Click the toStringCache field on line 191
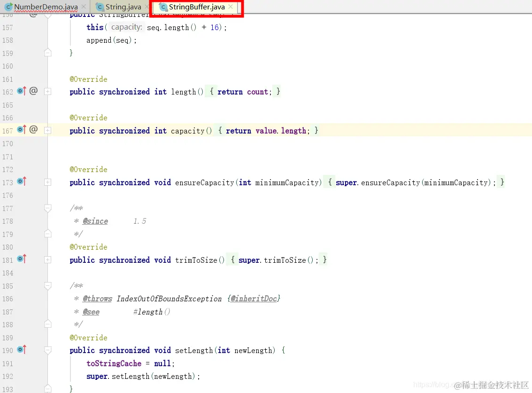The width and height of the screenshot is (532, 393). tap(114, 363)
